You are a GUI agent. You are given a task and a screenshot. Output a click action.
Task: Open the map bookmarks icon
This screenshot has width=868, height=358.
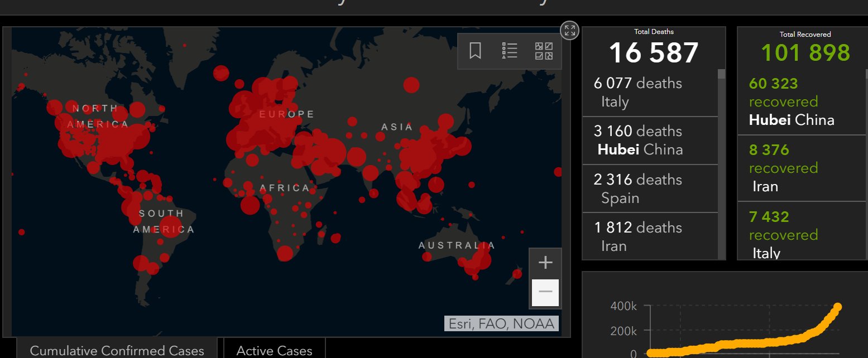click(x=475, y=51)
